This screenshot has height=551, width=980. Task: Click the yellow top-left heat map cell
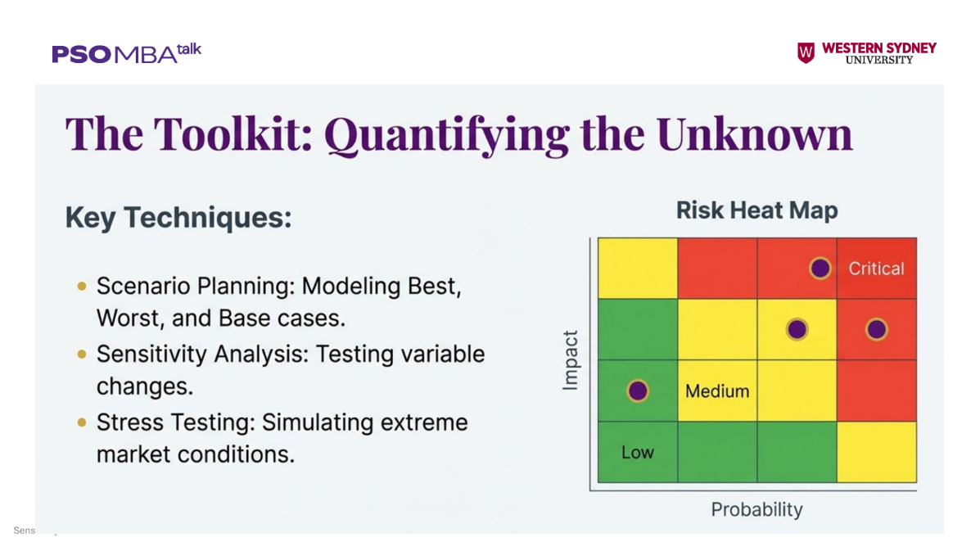coord(638,268)
